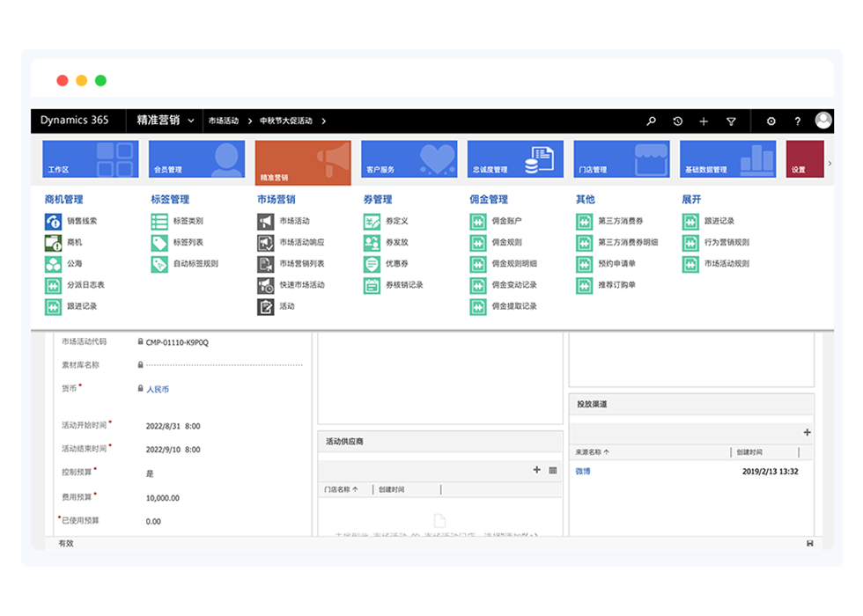The height and width of the screenshot is (616, 863).
Task: Open 销售线索 under 商机管理
Action: tap(81, 221)
